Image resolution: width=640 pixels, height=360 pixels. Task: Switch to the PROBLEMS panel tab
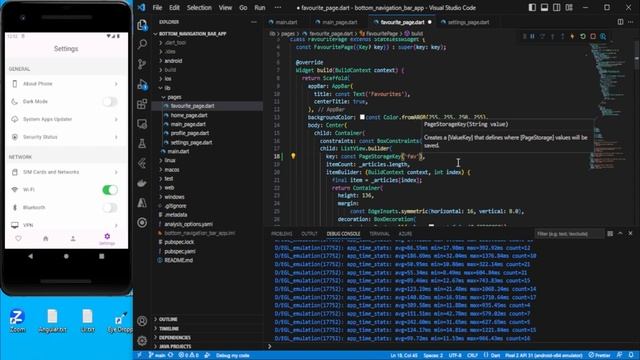(x=282, y=234)
